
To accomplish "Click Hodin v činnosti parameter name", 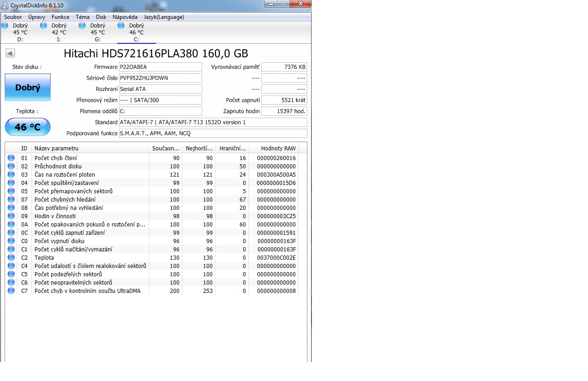I will pyautogui.click(x=55, y=216).
